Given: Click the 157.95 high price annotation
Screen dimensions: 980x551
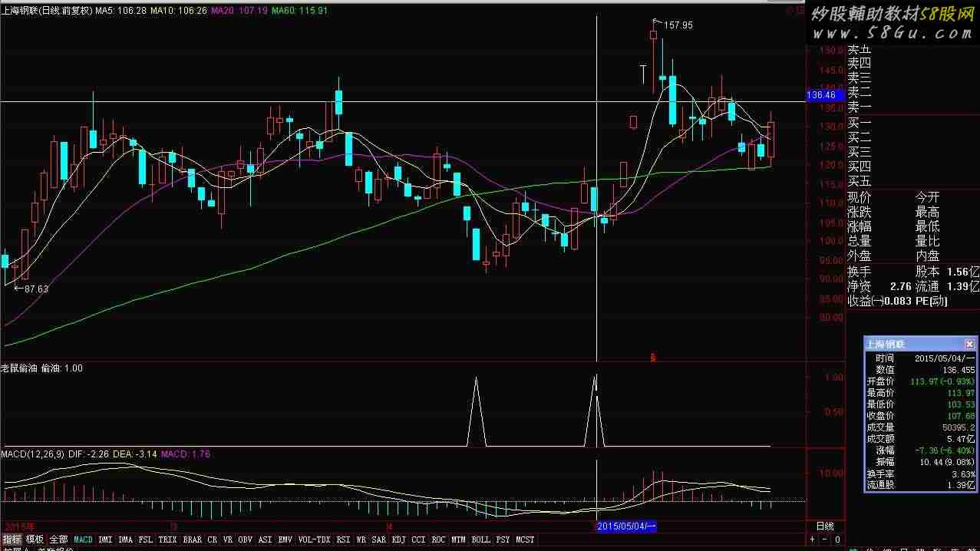Looking at the screenshot, I should (x=678, y=25).
